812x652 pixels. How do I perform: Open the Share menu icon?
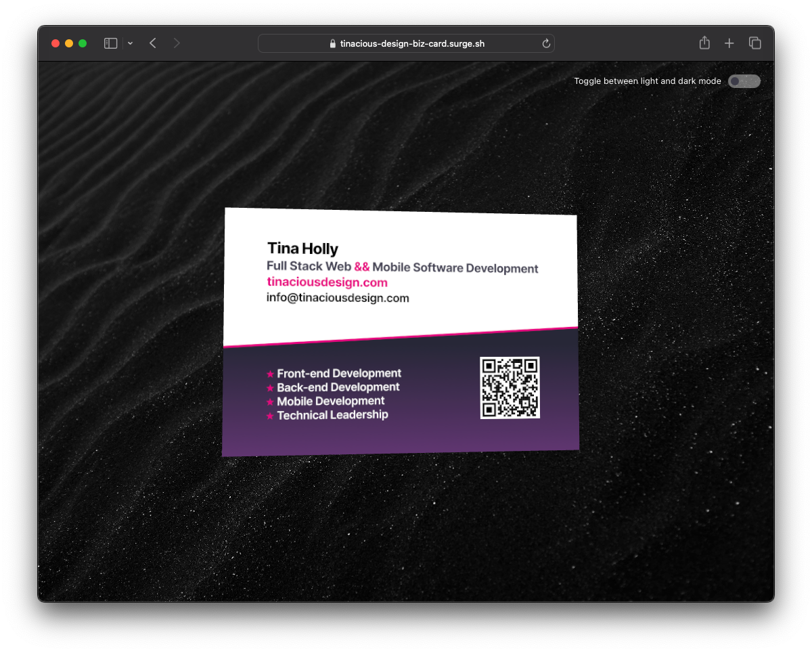(x=704, y=43)
